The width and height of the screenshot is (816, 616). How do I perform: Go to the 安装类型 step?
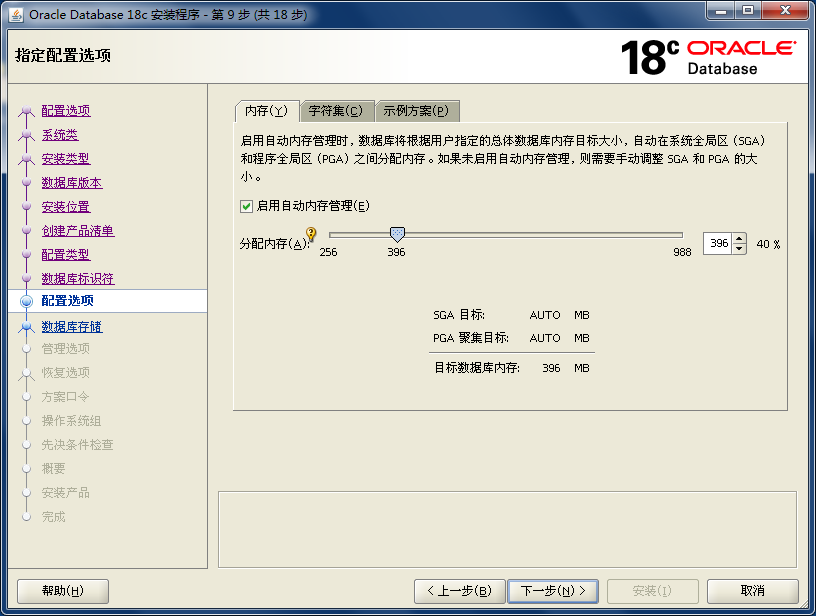click(66, 159)
